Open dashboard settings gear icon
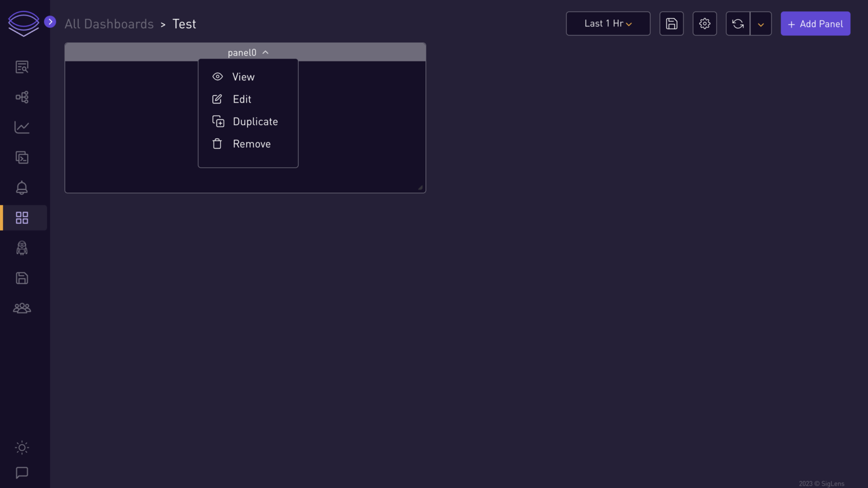Viewport: 868px width, 488px height. tap(705, 24)
